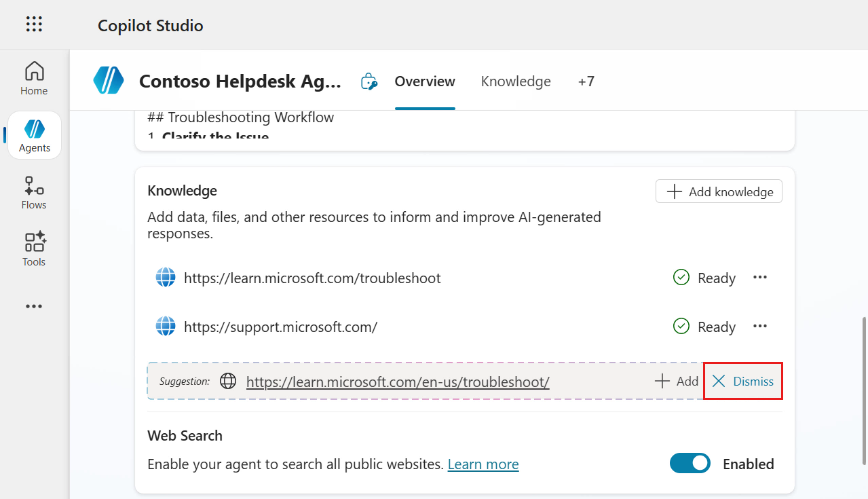868x499 pixels.
Task: Click the globe icon beside the learn.microsoft.com/troubleshoot source
Action: click(x=166, y=278)
